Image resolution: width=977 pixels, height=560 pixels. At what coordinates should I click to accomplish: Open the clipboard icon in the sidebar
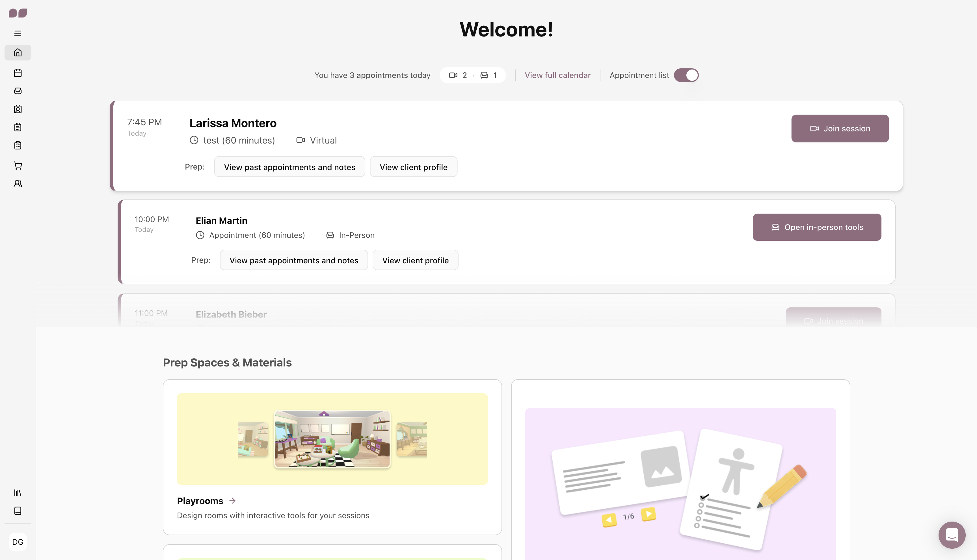click(18, 146)
